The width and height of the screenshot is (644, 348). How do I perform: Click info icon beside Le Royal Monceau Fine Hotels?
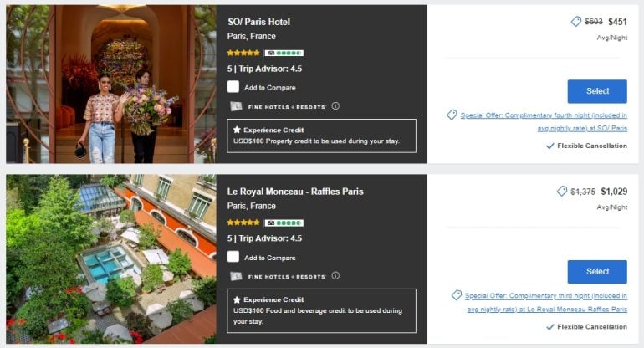(335, 276)
